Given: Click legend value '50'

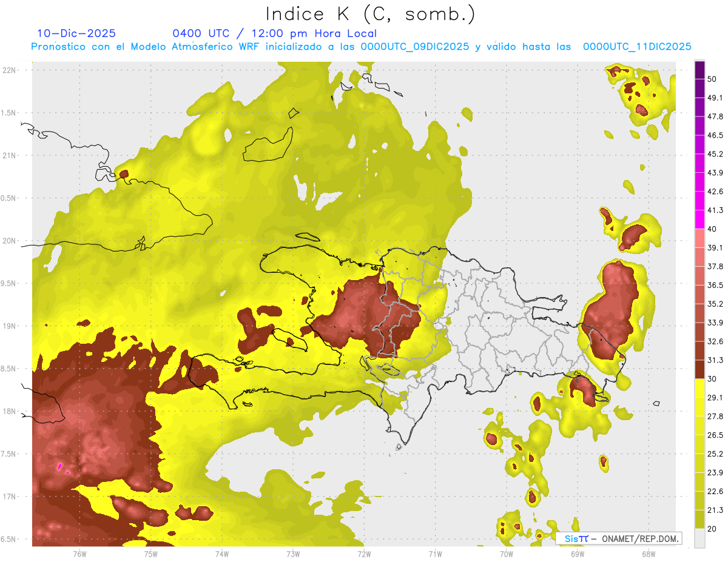Looking at the screenshot, I should (x=712, y=79).
